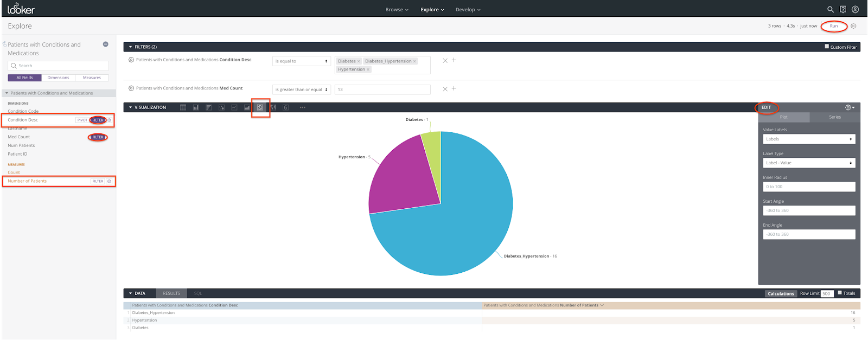868x340 pixels.
Task: Select the table visualization icon
Action: [183, 107]
